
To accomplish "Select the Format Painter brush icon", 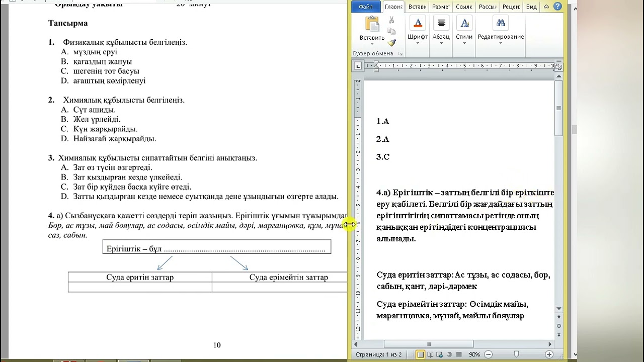I will point(391,43).
